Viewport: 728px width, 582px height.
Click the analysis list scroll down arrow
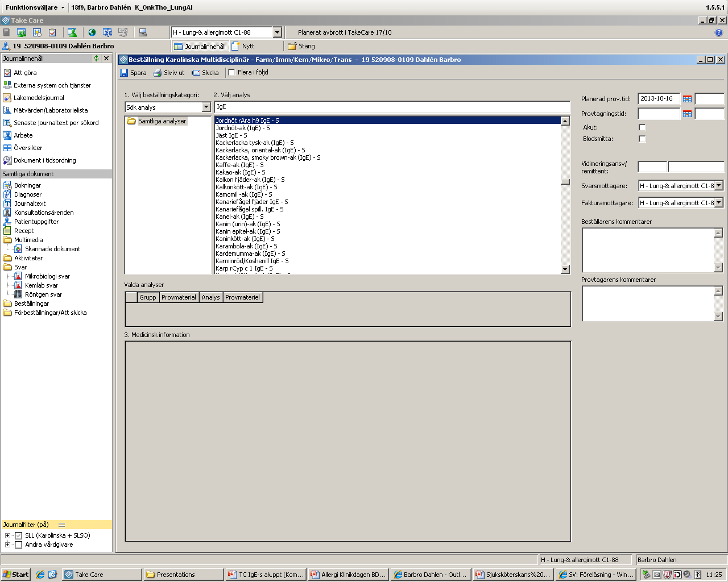point(565,269)
